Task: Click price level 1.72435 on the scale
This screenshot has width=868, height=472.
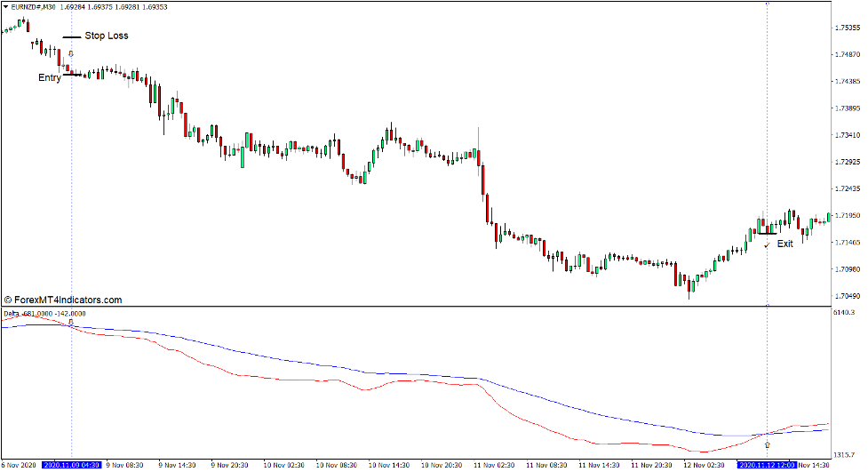Action: tap(848, 189)
